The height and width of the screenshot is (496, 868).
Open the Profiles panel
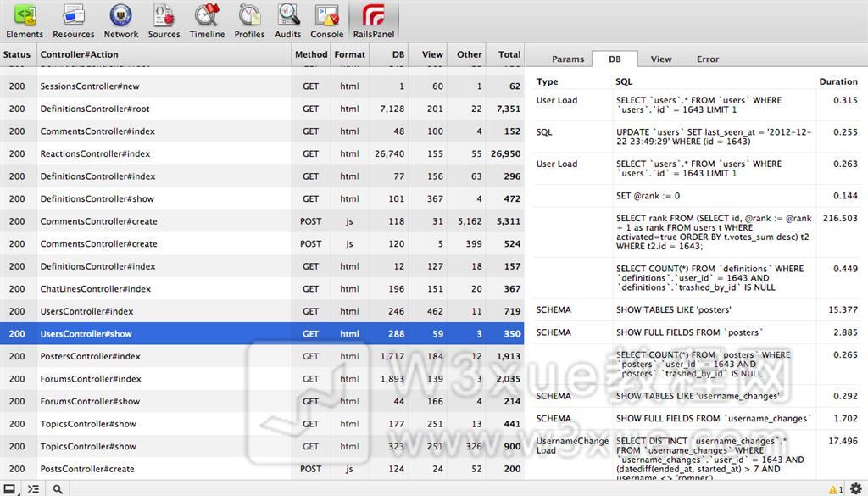(x=250, y=21)
